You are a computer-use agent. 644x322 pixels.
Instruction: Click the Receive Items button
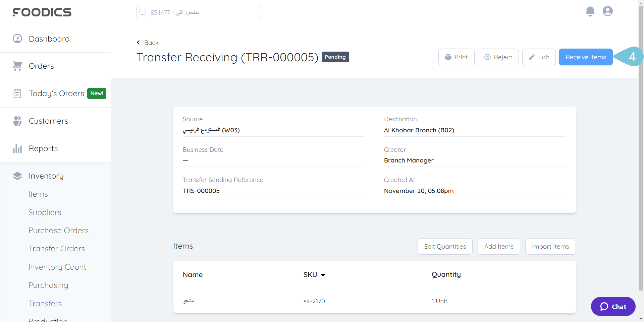tap(585, 57)
